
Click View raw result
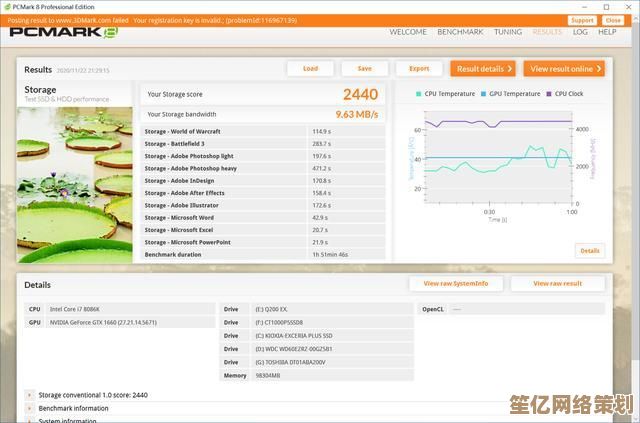click(558, 283)
